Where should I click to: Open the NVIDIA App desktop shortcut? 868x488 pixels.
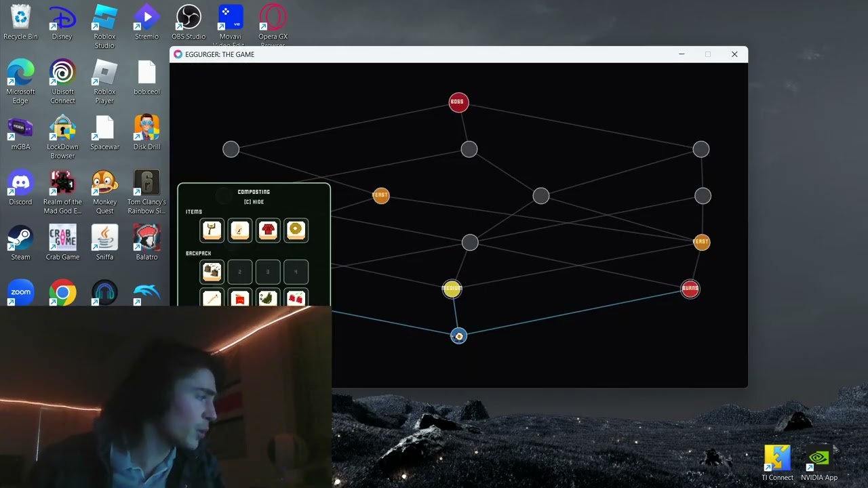[819, 463]
